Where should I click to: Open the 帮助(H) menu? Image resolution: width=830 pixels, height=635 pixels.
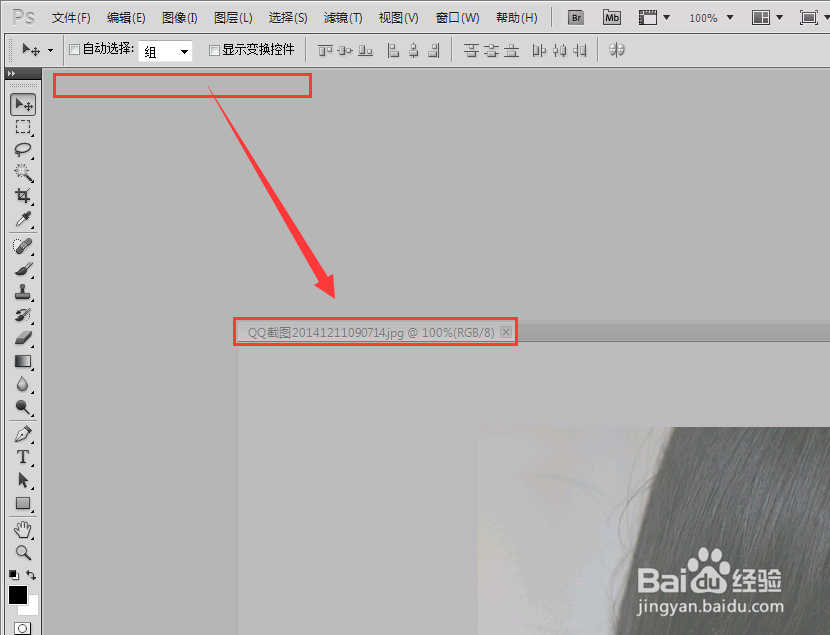[x=517, y=18]
